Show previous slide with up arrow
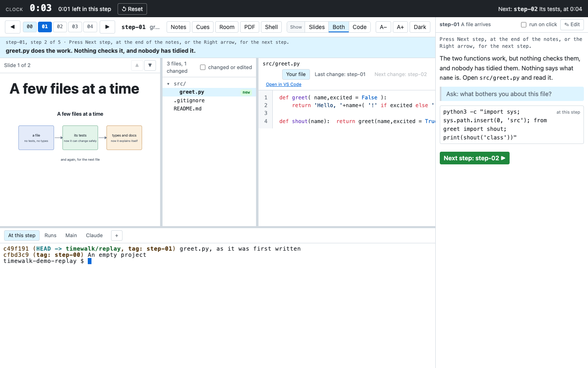Viewport: 588px width, 368px height. (x=137, y=65)
